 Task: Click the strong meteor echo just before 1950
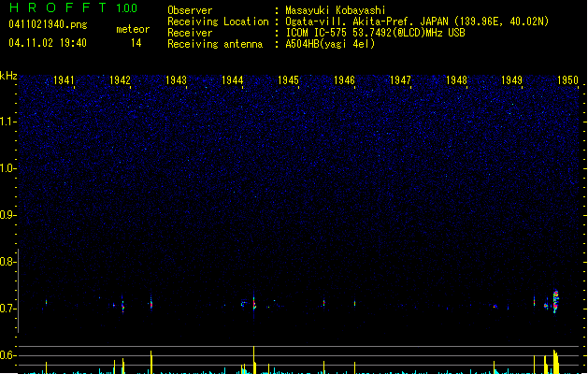tap(555, 301)
